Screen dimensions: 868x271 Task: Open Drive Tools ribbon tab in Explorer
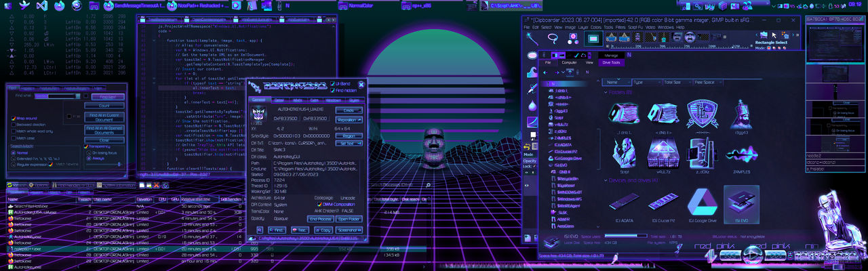click(x=611, y=62)
